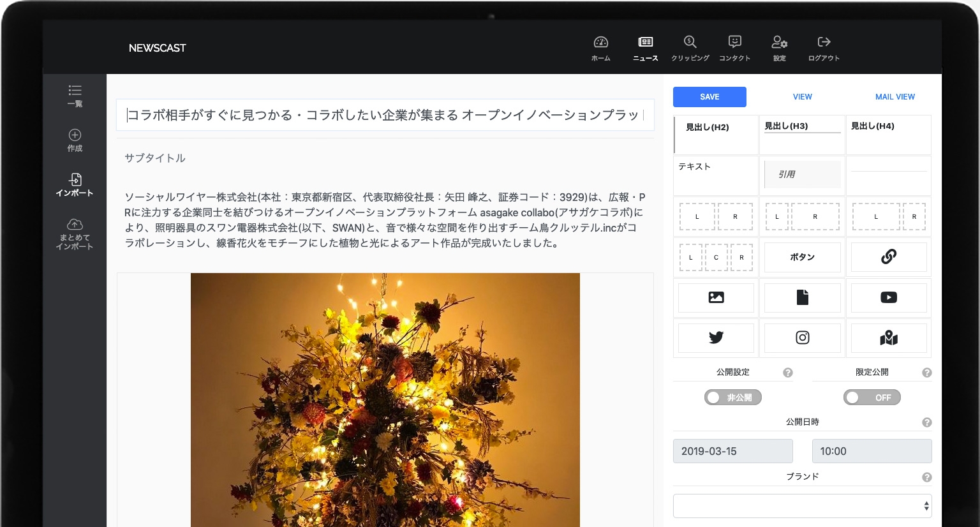
Task: Select インポート in the left sidebar
Action: click(x=75, y=184)
